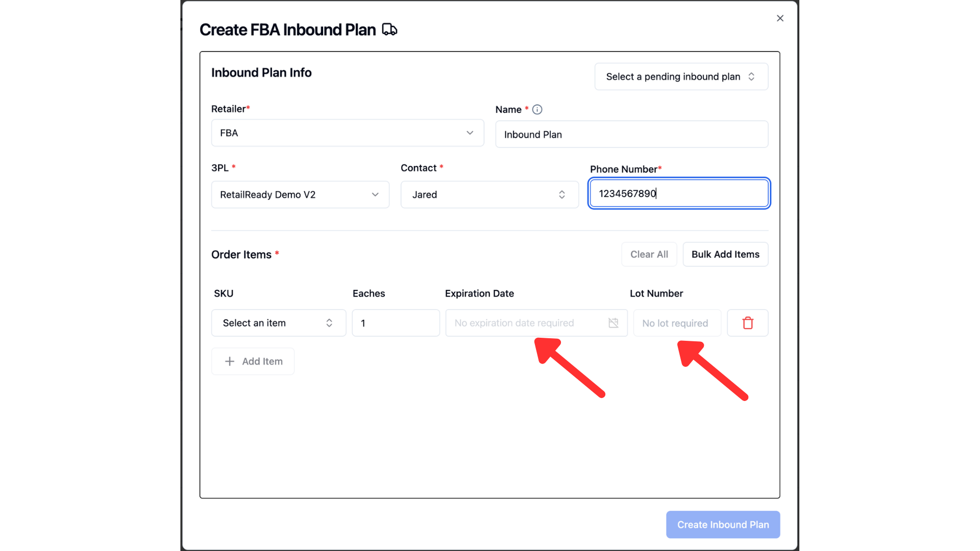The width and height of the screenshot is (980, 551).
Task: Click the Order Items label
Action: coord(241,255)
